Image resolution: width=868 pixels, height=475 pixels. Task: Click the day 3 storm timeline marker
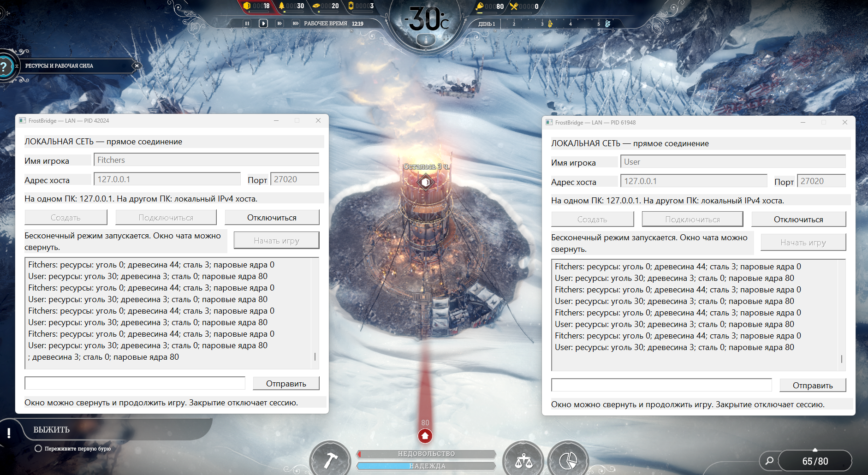550,24
